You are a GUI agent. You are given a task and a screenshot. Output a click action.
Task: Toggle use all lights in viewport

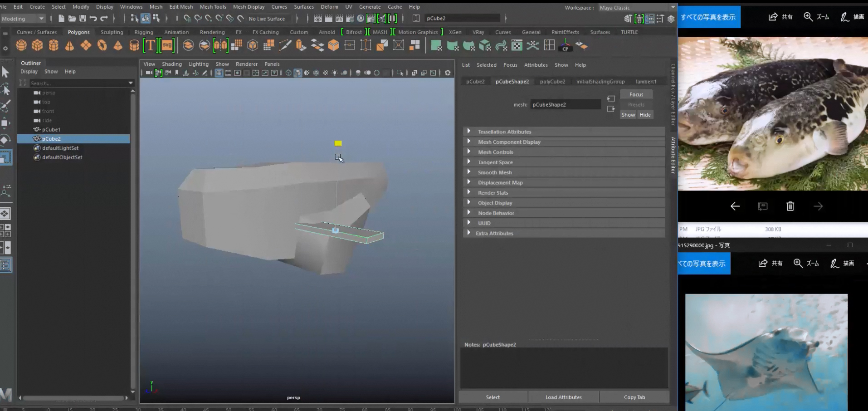click(x=335, y=73)
